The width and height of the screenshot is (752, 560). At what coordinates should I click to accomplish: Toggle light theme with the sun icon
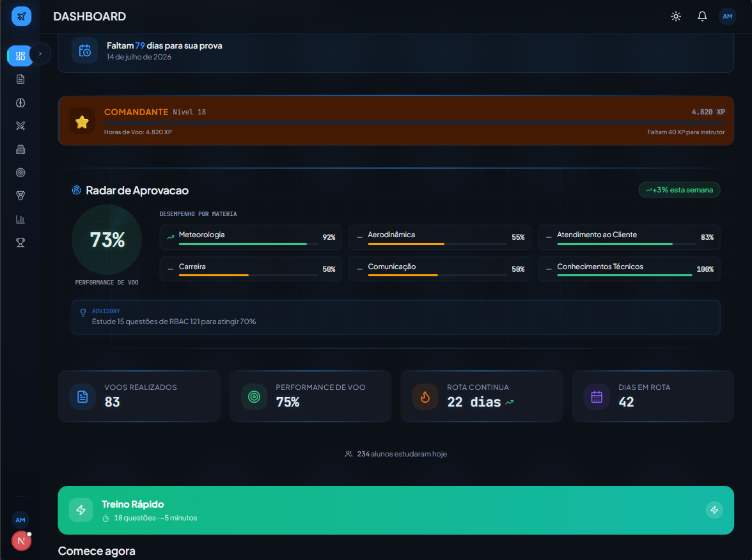(676, 17)
